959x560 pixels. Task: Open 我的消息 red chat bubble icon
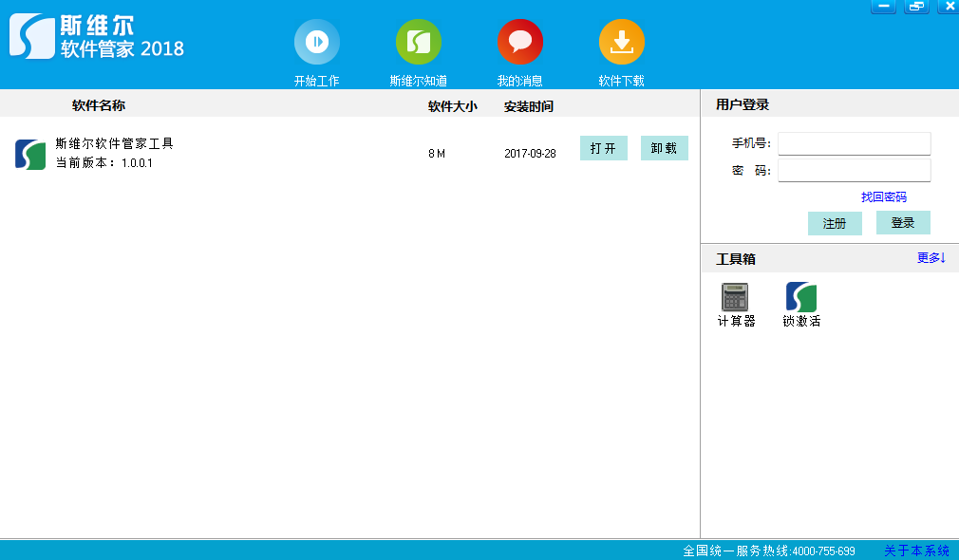(519, 42)
